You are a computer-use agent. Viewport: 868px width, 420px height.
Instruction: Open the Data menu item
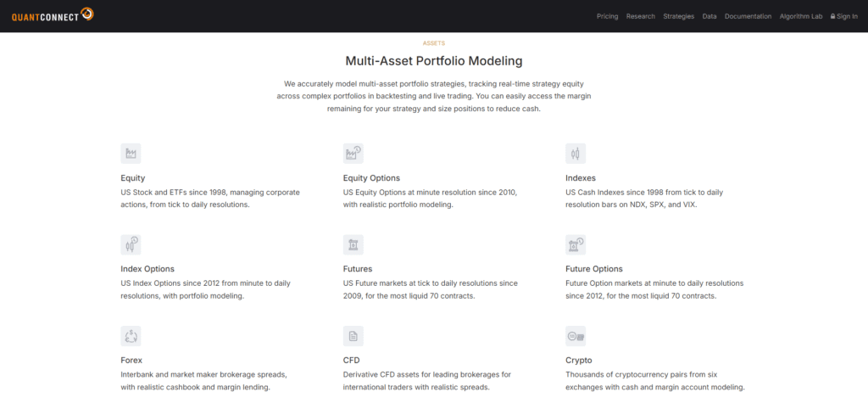pyautogui.click(x=709, y=16)
